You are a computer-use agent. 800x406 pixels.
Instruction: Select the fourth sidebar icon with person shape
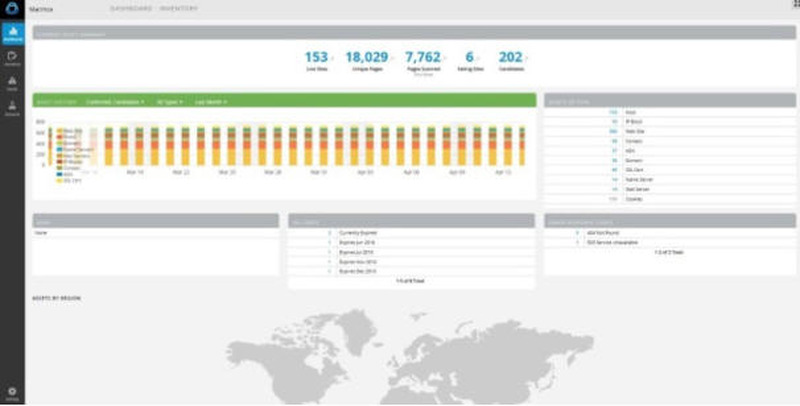(12, 106)
